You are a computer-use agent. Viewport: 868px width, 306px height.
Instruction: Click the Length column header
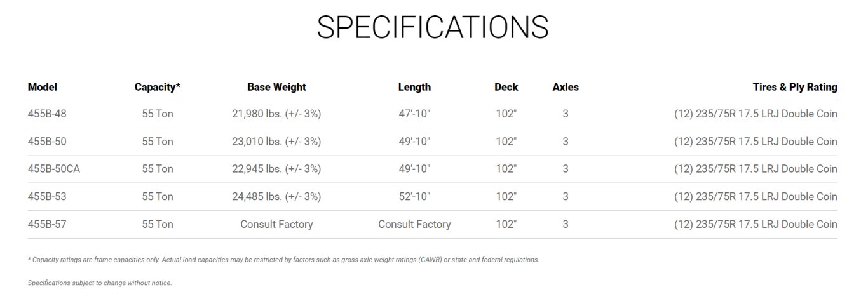coord(414,87)
